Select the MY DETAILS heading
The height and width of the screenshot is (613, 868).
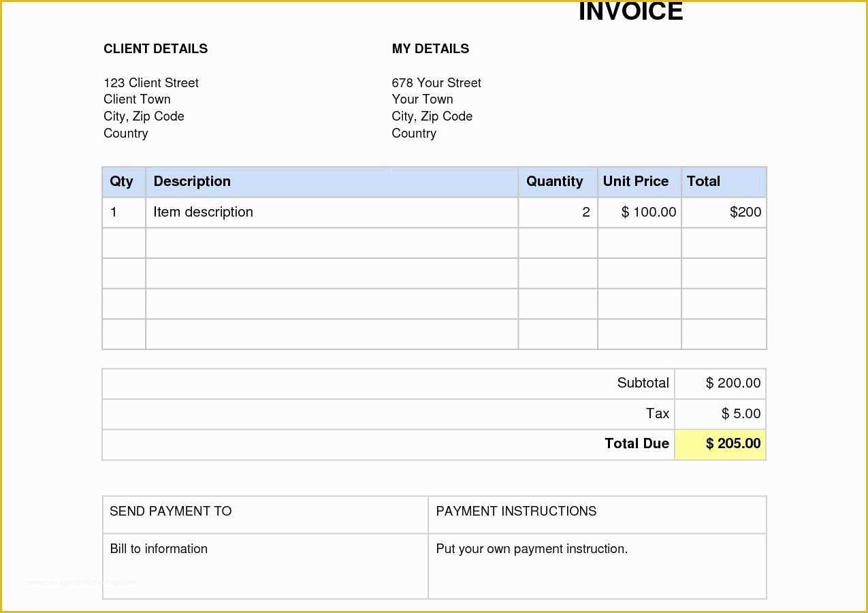430,48
